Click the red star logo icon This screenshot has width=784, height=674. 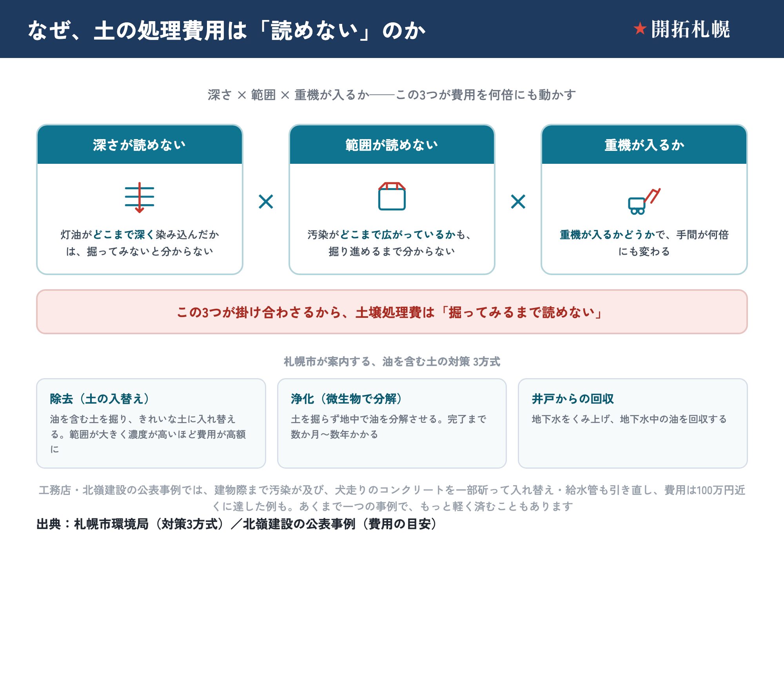(x=640, y=28)
